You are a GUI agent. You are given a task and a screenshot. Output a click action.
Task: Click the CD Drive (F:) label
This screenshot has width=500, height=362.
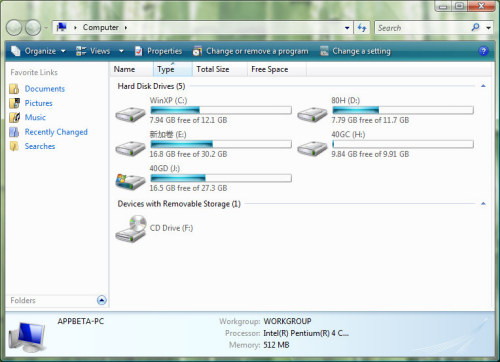coord(171,228)
